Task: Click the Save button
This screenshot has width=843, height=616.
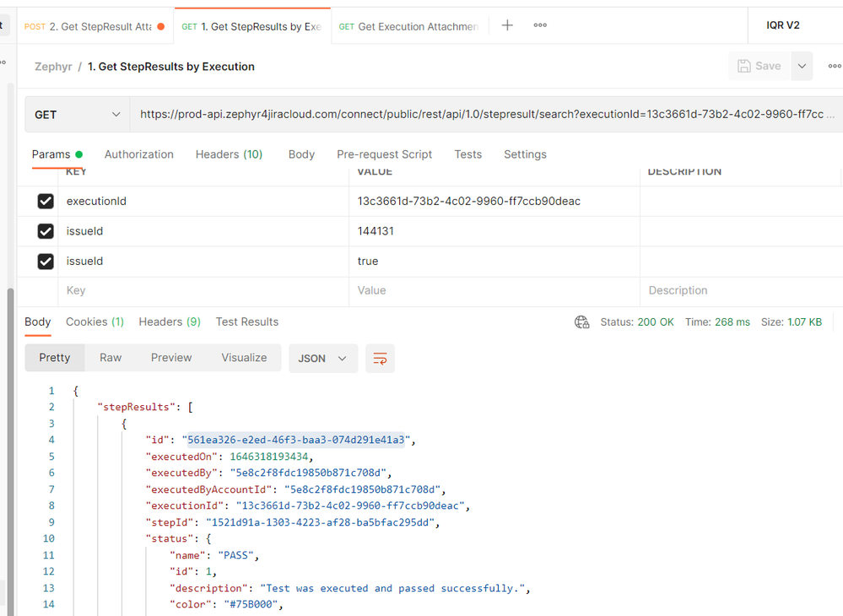Action: pyautogui.click(x=759, y=66)
